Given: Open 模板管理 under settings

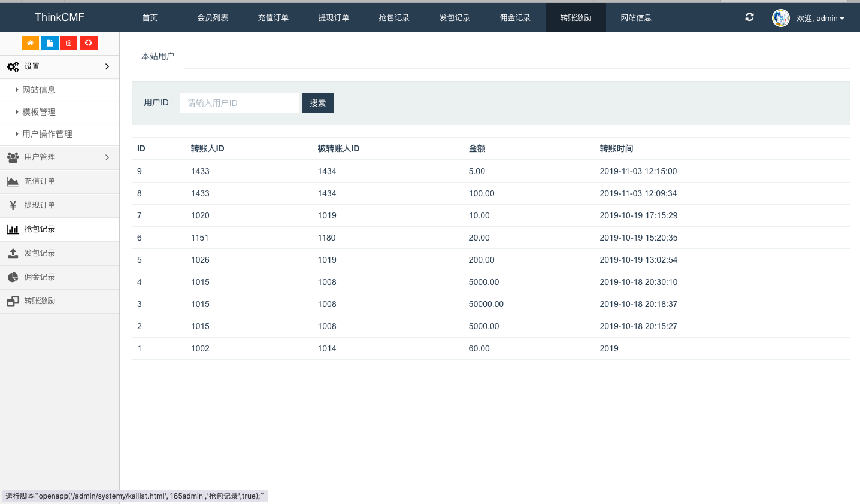Looking at the screenshot, I should 39,112.
